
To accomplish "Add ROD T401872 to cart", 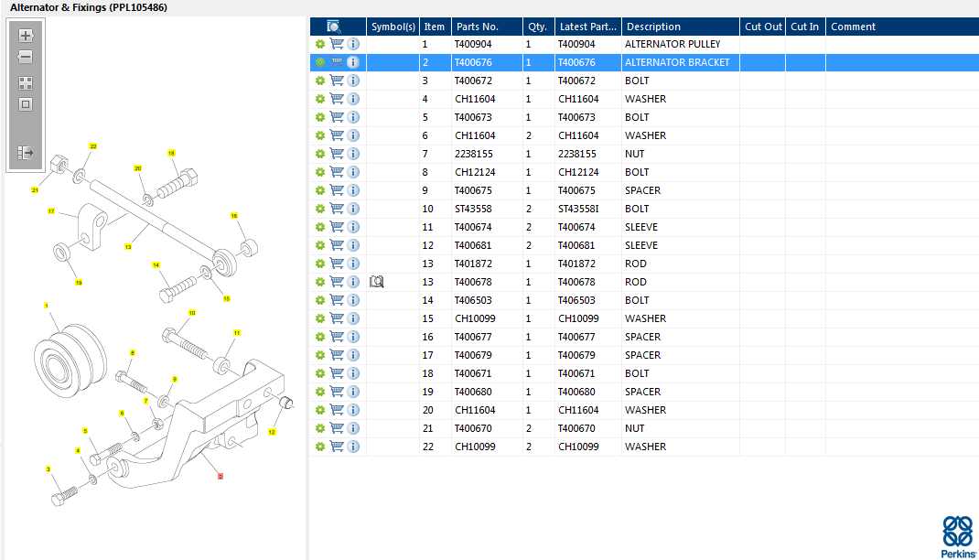I will [337, 264].
